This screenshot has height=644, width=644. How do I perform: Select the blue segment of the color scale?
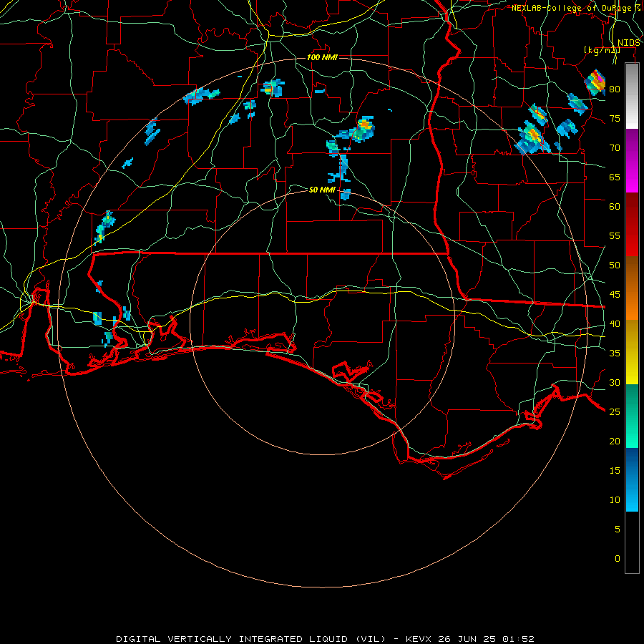(632, 479)
